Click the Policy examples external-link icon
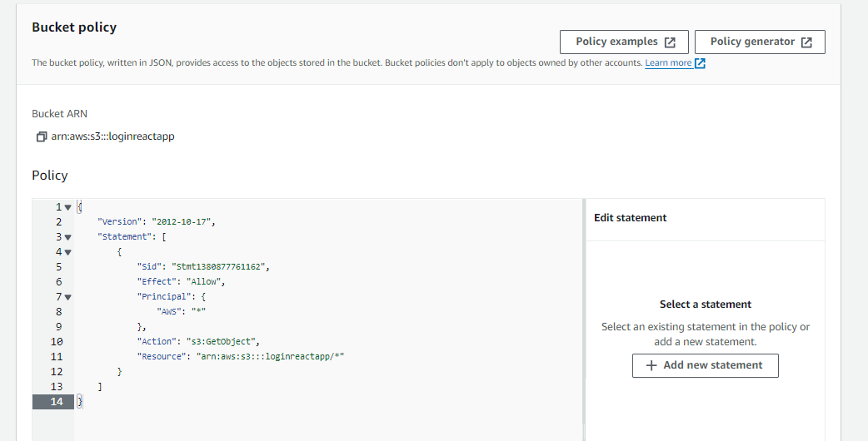Viewport: 868px width, 441px height. point(670,42)
